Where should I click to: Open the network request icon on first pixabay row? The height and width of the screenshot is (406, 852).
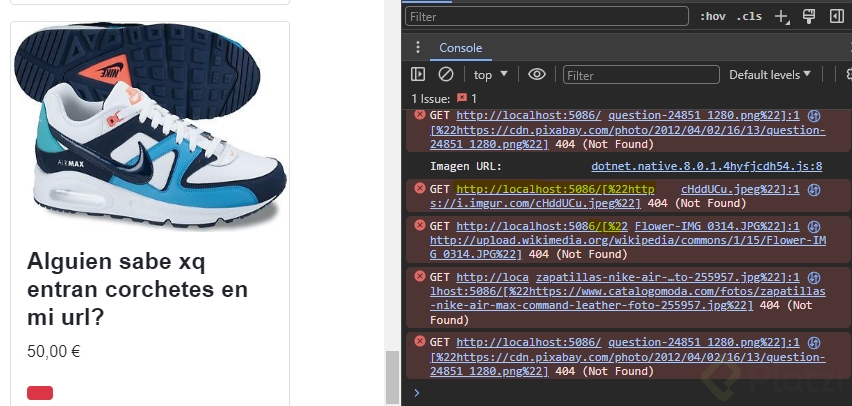point(813,116)
